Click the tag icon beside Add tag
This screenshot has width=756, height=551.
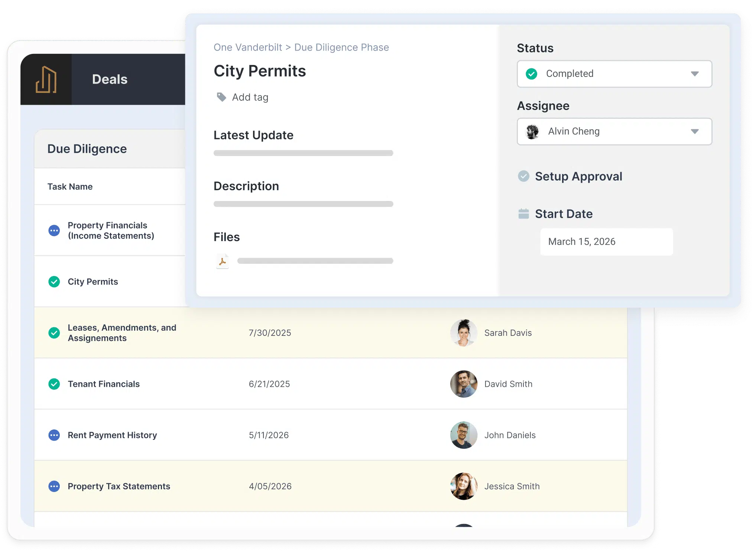point(221,97)
